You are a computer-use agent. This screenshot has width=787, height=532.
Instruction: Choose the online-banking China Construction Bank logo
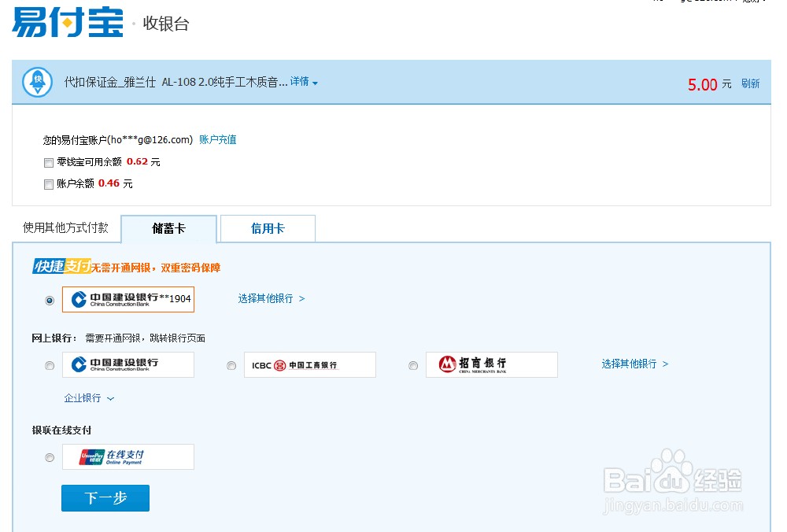(x=128, y=364)
